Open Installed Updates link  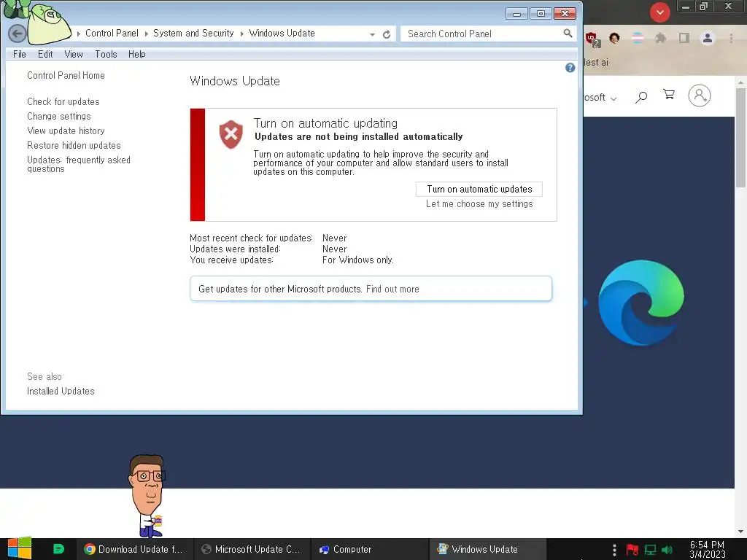(x=61, y=391)
